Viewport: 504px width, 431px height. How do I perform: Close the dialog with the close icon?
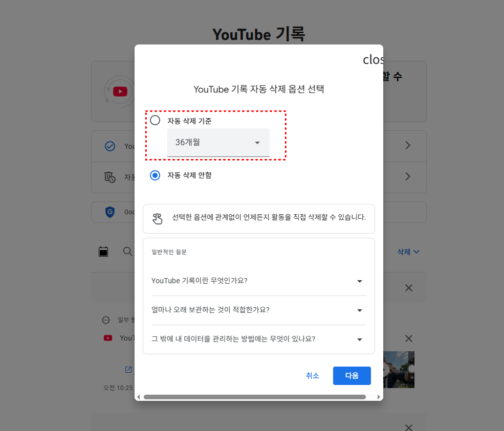[x=373, y=60]
